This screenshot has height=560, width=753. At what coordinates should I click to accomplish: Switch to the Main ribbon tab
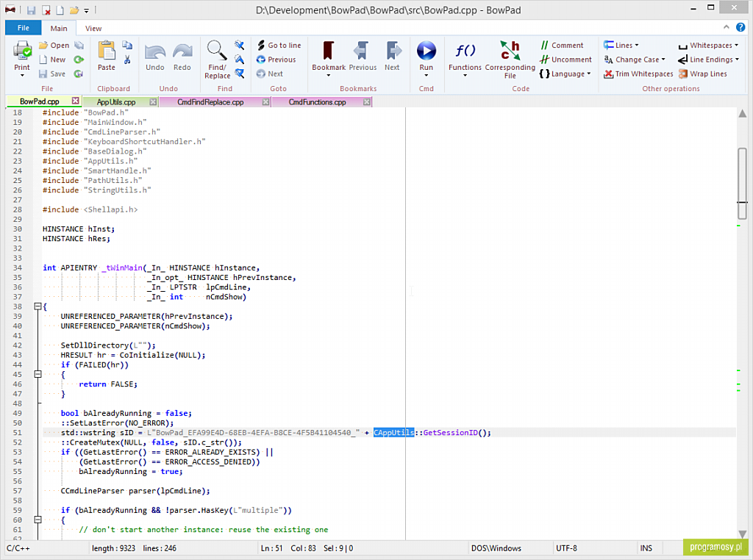coord(59,29)
